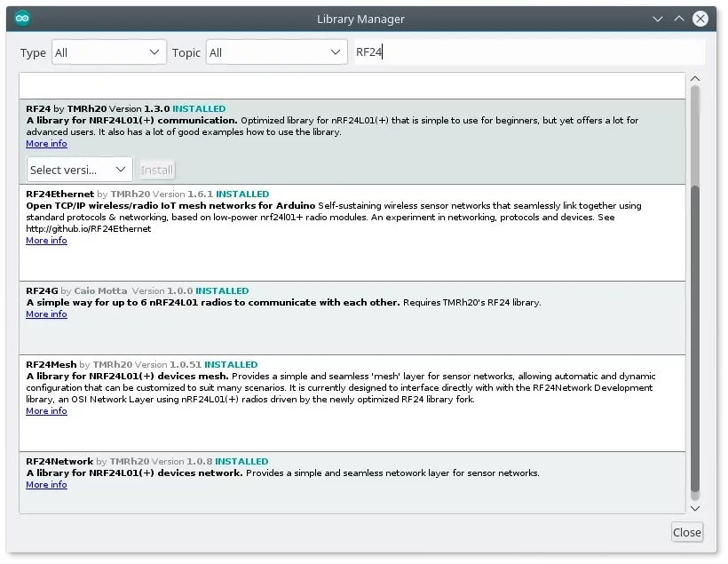Close the Library Manager with the X icon
The height and width of the screenshot is (564, 728).
(x=700, y=19)
